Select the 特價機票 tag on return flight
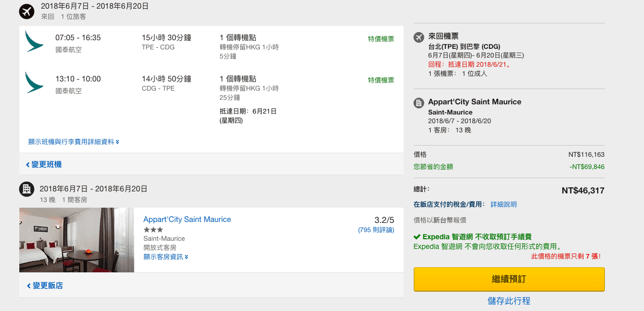Screen dimensions: 644x311 point(380,80)
